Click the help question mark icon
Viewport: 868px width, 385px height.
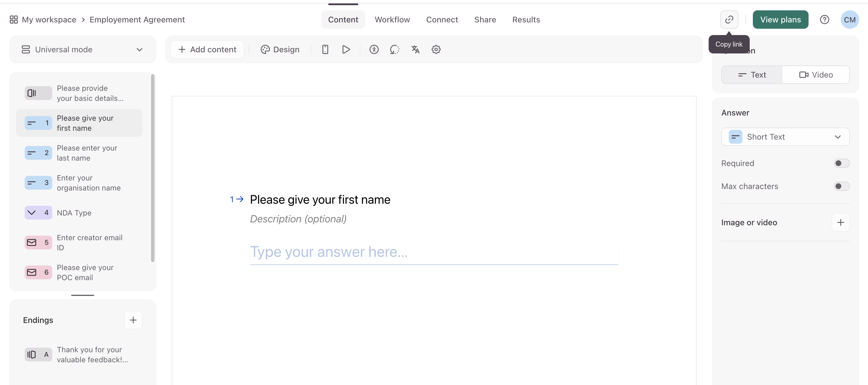tap(824, 20)
